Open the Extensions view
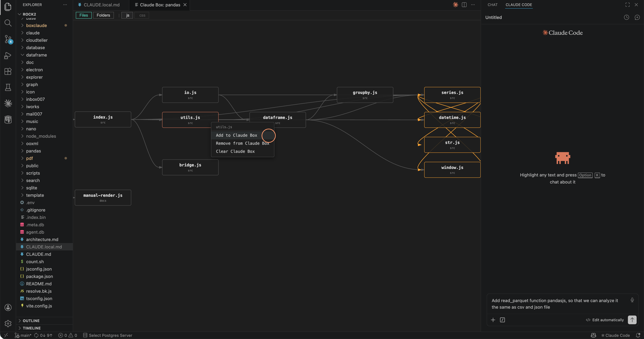 8,71
